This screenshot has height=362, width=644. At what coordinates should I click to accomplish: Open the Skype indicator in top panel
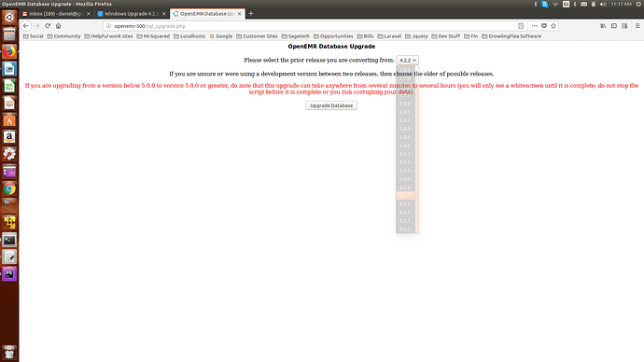(545, 4)
